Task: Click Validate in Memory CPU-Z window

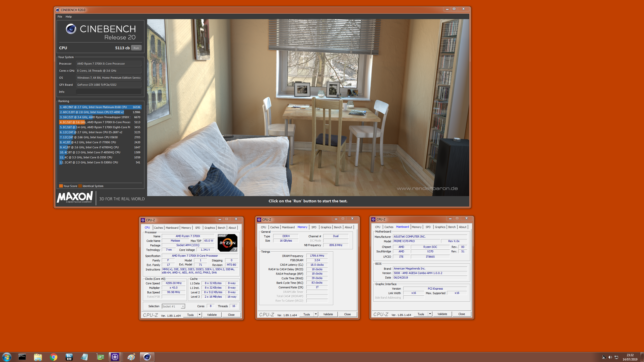Action: pyautogui.click(x=328, y=314)
